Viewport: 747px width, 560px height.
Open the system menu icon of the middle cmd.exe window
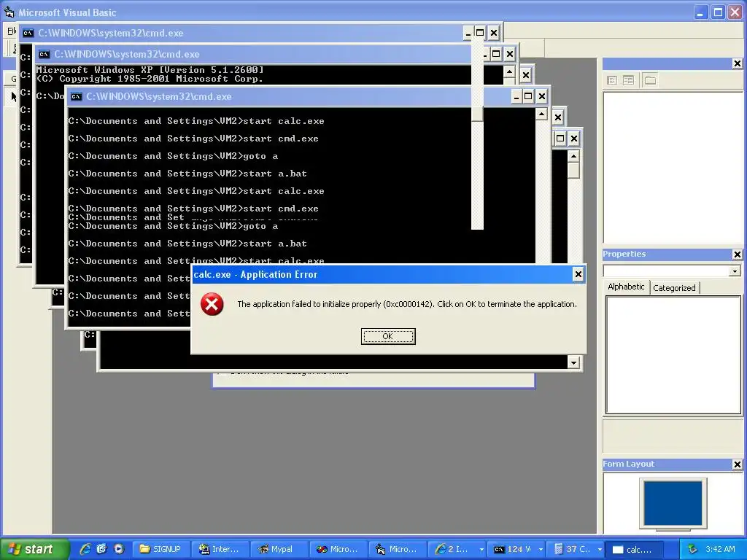(44, 54)
